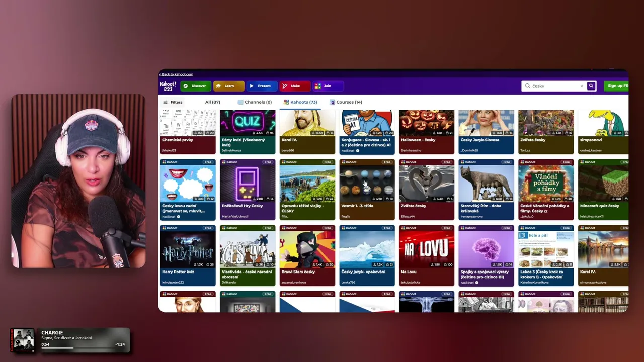
Task: Click the Free badge on Harry Potter kvíz
Action: point(208,228)
